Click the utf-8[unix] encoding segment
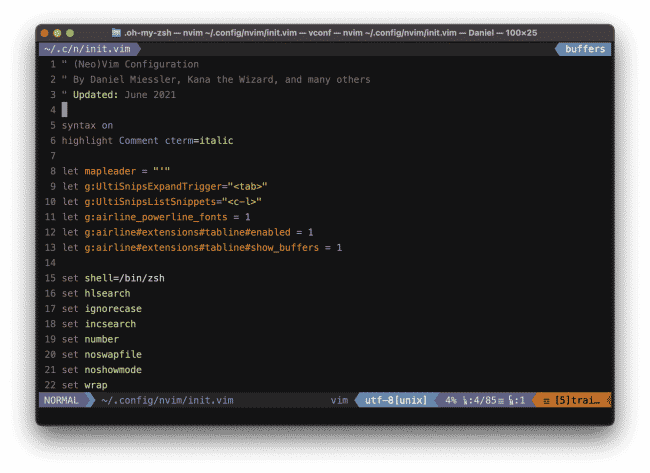Screen dimensions: 650x473 tap(395, 400)
